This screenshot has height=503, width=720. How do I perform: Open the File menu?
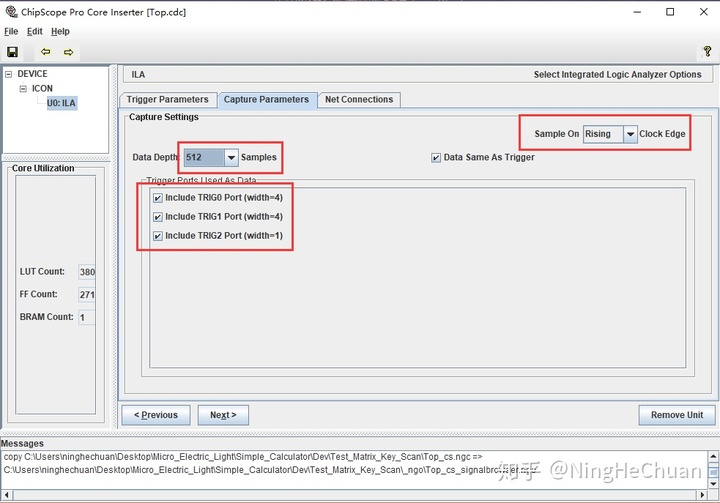tap(11, 31)
